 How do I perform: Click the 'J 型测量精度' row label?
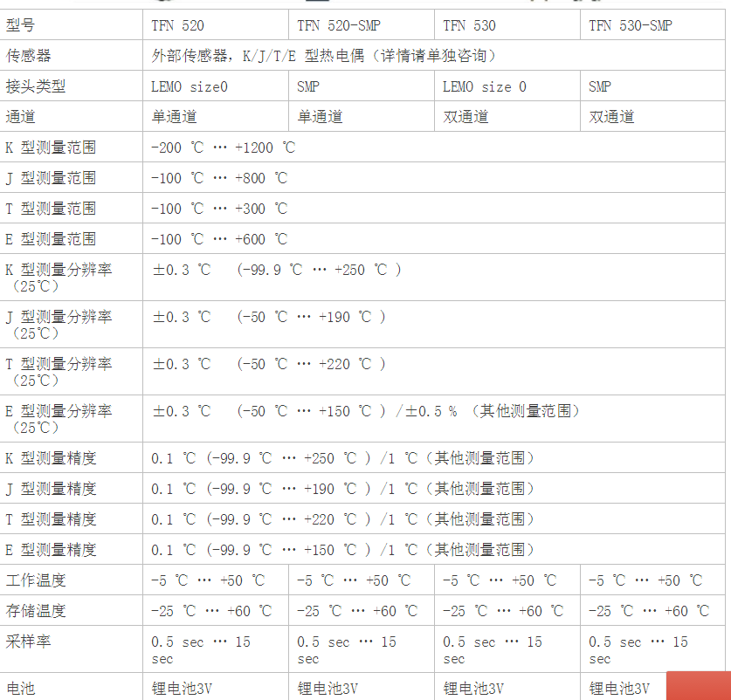pos(51,489)
